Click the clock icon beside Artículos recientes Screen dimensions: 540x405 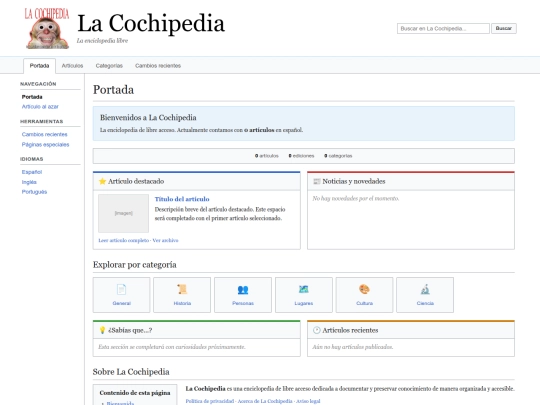coord(316,330)
